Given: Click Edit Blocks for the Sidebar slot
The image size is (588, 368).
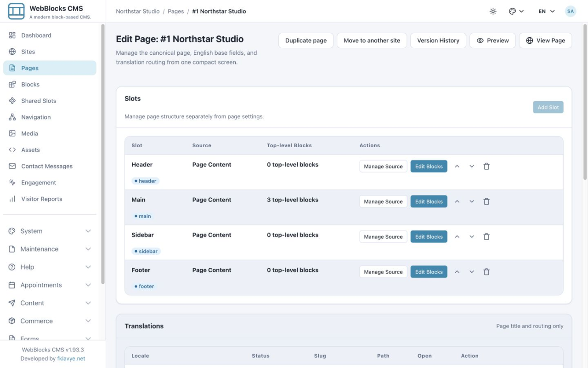Looking at the screenshot, I should [429, 237].
